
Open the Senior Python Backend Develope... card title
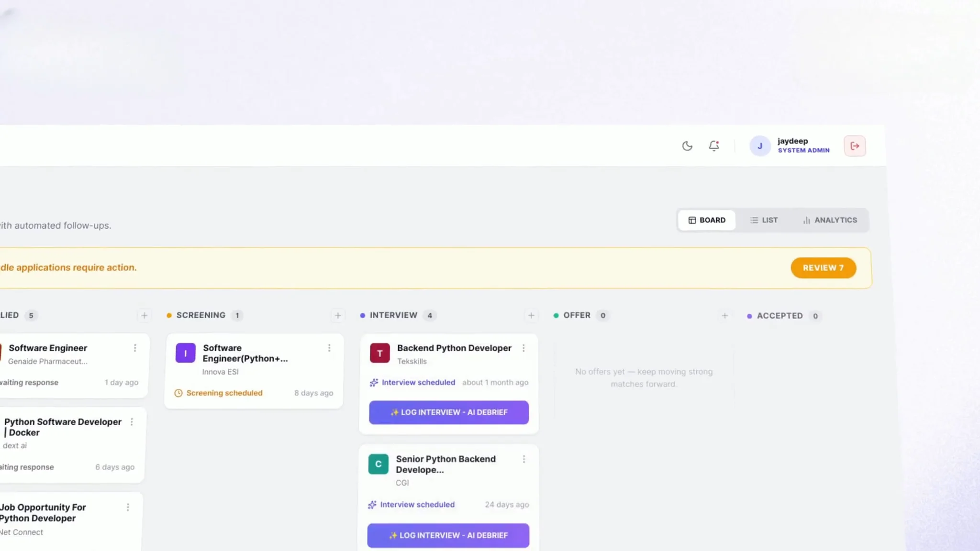[x=446, y=464]
